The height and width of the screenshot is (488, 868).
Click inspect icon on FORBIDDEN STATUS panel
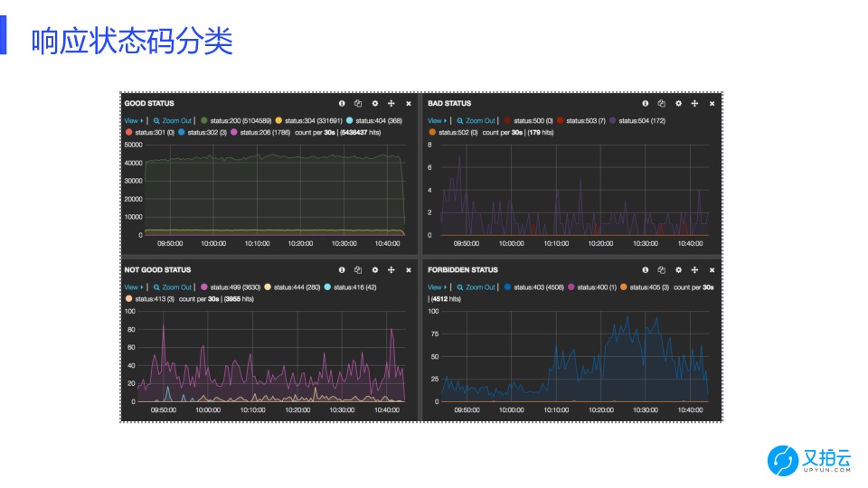click(662, 270)
